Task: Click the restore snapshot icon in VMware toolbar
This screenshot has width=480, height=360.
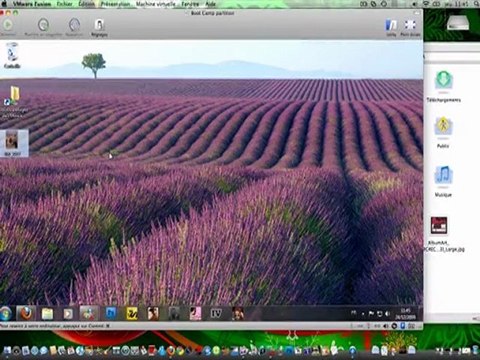Action: point(74,25)
